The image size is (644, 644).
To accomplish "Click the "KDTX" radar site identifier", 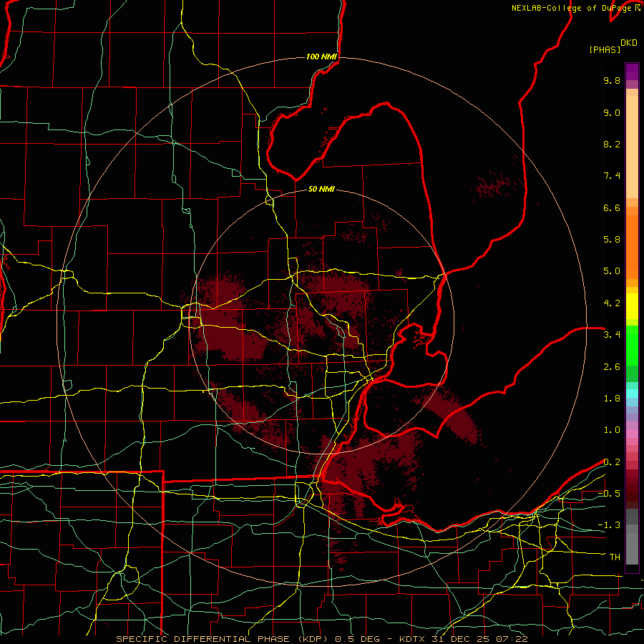I will coord(412,639).
